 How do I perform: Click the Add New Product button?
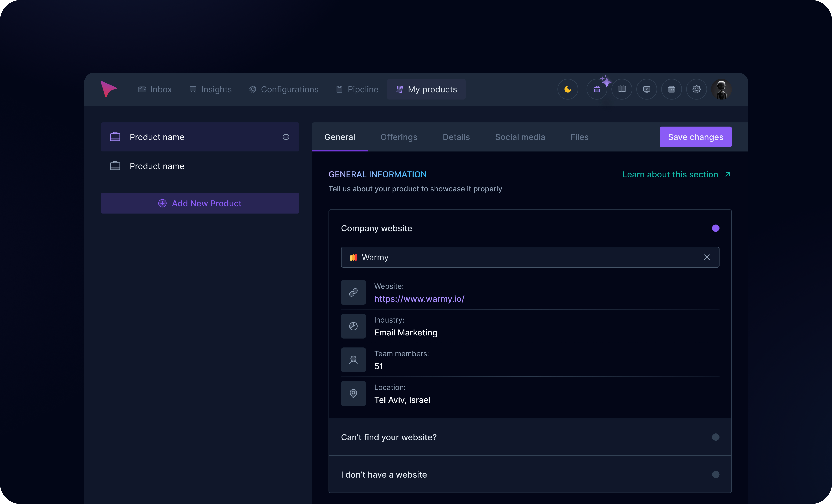200,203
